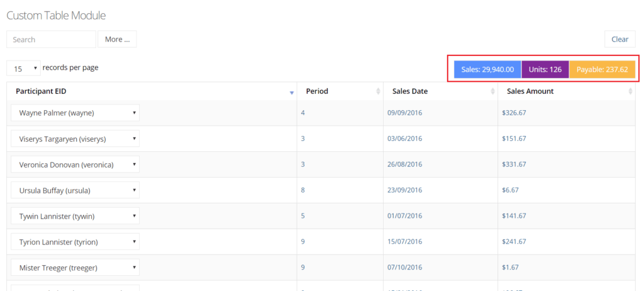Image resolution: width=644 pixels, height=291 pixels.
Task: Select the purple Units total badge
Action: 545,69
